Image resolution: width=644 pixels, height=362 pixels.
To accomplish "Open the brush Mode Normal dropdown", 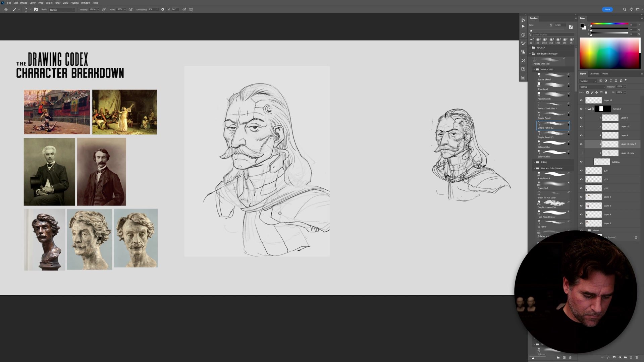I will pos(62,10).
